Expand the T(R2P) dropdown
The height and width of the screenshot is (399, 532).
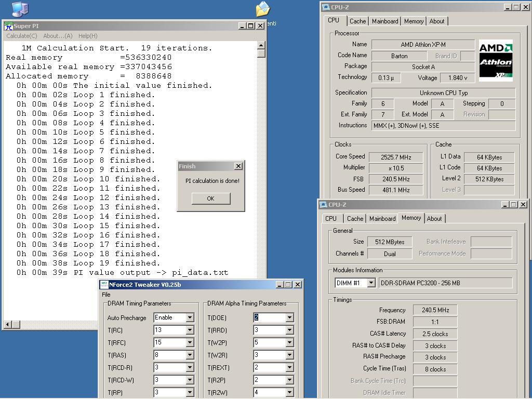tap(289, 380)
